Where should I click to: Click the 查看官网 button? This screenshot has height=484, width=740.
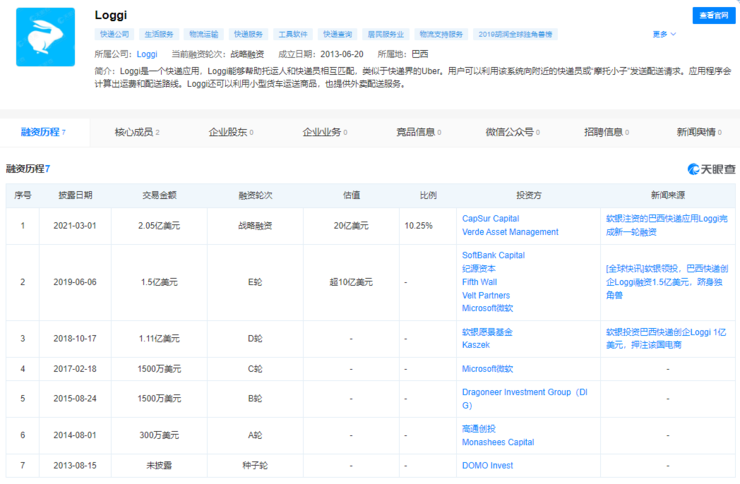click(x=714, y=16)
